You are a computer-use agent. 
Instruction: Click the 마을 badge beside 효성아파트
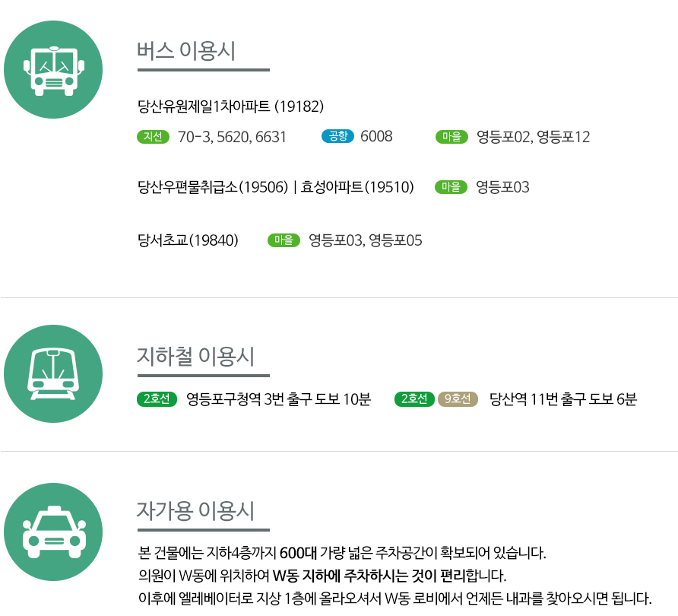pyautogui.click(x=451, y=187)
